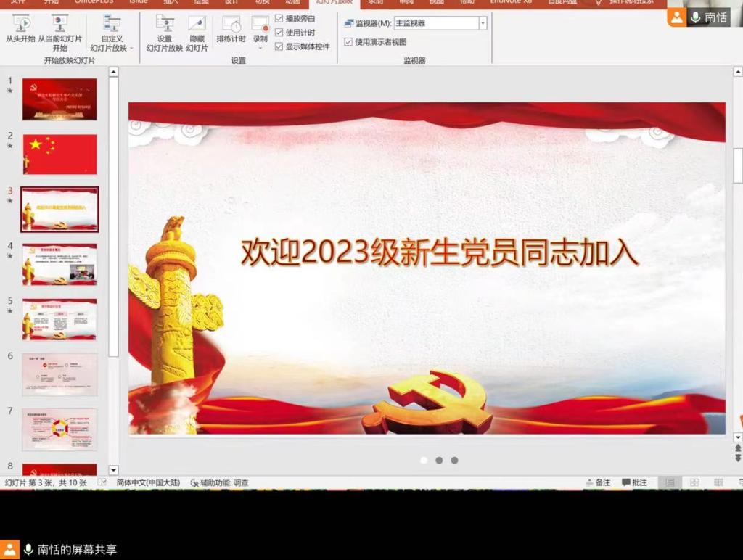Click the white first dot below slide
The width and height of the screenshot is (743, 560).
point(424,461)
